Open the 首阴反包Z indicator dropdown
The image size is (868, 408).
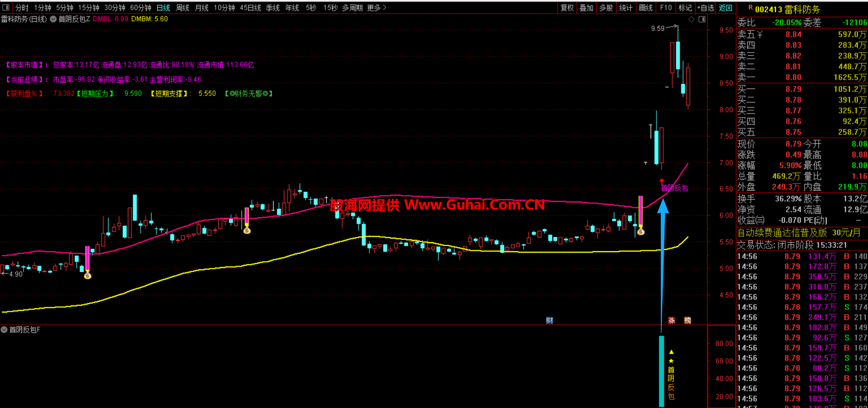(x=53, y=19)
